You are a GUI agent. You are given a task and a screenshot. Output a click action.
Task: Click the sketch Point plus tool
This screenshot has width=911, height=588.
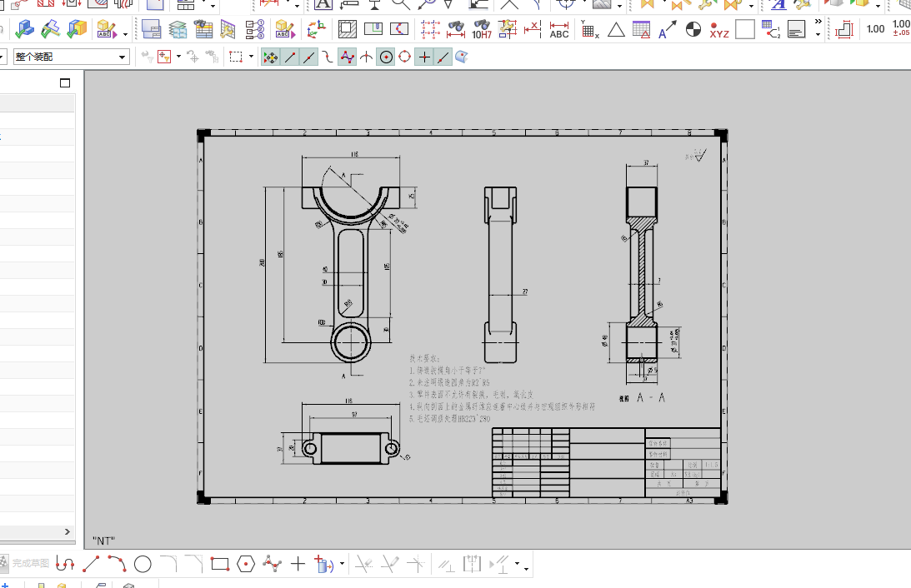298,564
